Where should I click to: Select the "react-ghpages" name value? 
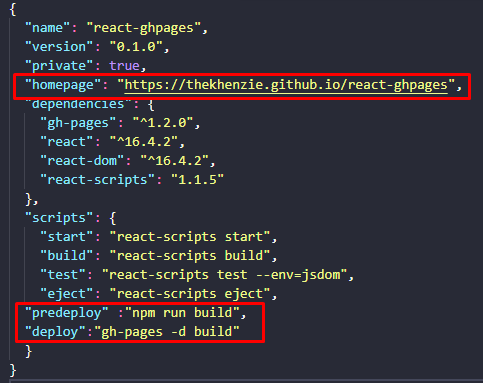point(144,28)
